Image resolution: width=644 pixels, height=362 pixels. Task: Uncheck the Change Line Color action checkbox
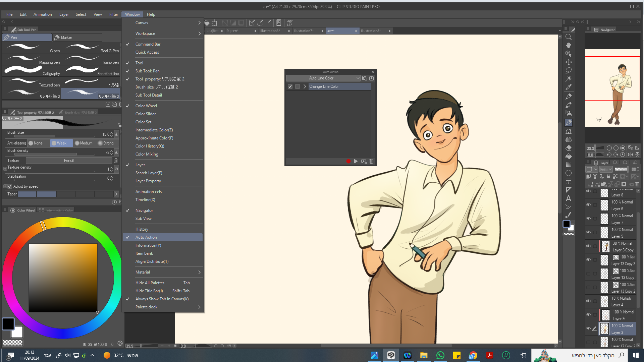click(290, 86)
